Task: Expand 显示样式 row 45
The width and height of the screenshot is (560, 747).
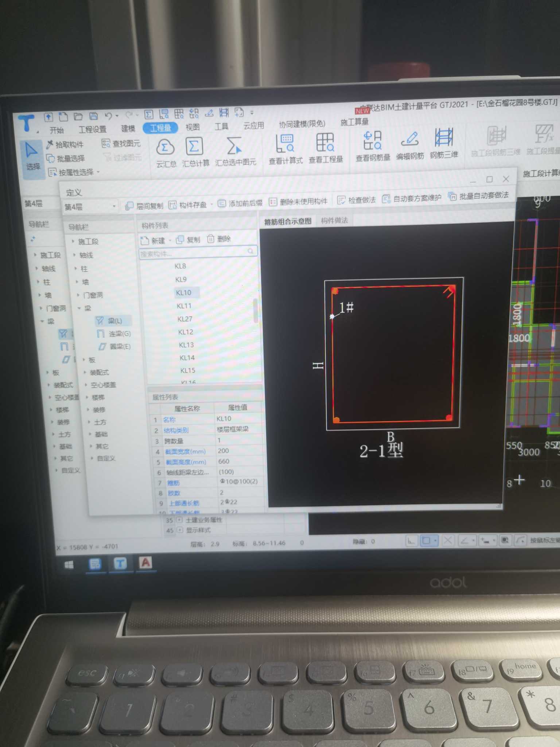Action: (180, 530)
